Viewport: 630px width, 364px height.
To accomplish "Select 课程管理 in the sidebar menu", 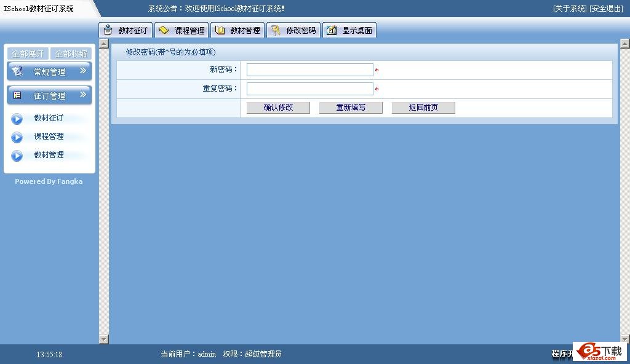I will click(x=49, y=136).
